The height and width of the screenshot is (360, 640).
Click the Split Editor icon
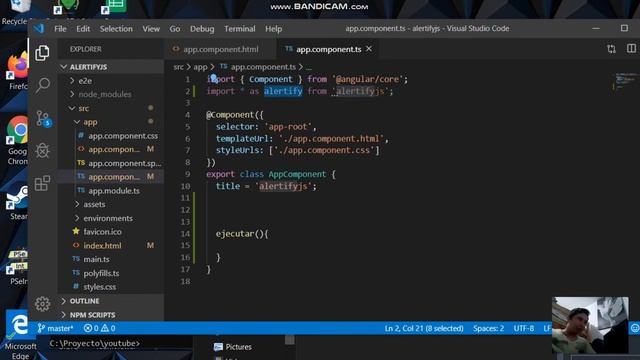631,49
